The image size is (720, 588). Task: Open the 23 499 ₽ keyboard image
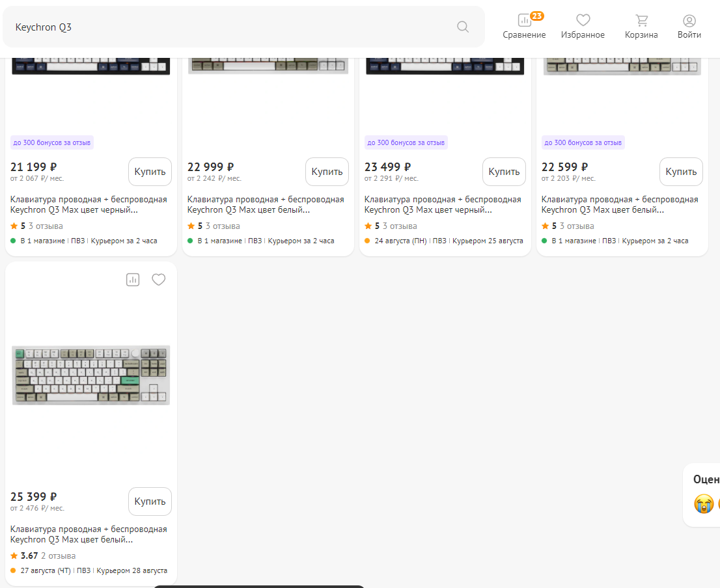445,66
